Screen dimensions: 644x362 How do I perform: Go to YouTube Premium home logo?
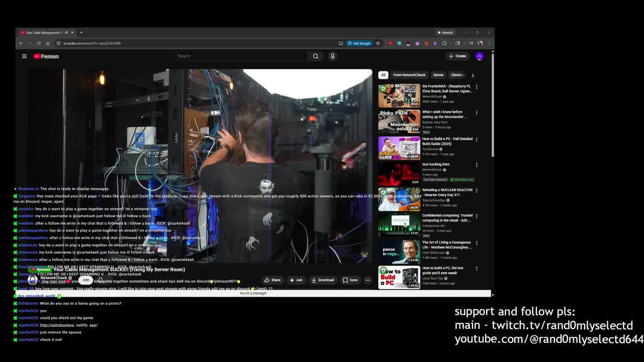[46, 56]
